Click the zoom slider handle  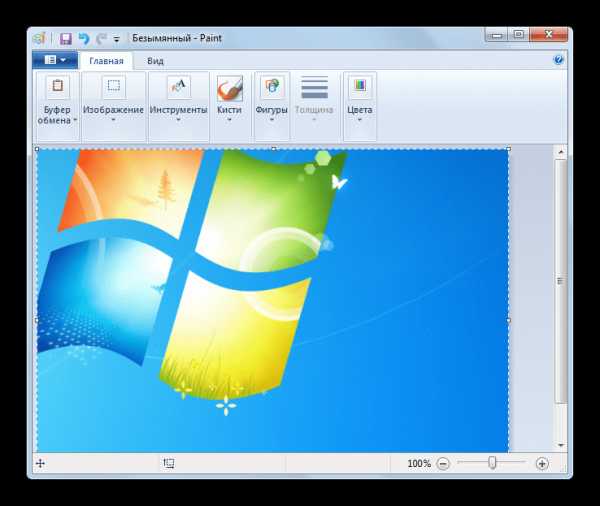[x=492, y=463]
